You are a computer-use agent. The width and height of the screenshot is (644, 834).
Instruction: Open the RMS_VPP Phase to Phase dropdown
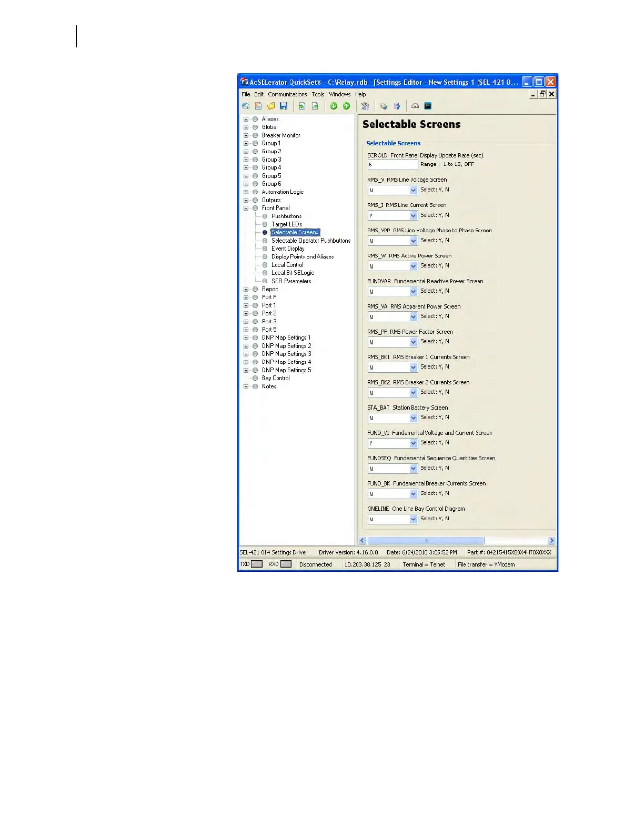click(x=414, y=241)
